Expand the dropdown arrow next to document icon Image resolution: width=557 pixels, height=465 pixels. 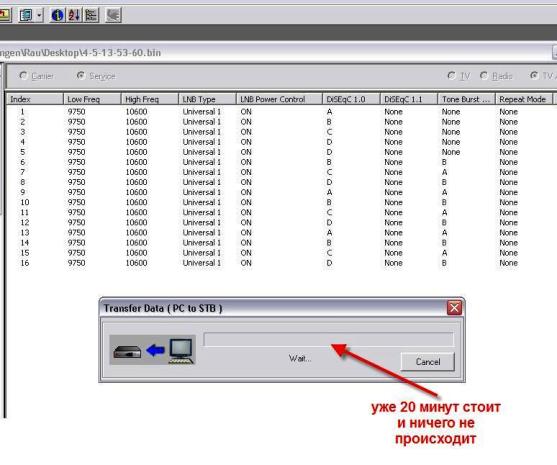click(x=39, y=15)
